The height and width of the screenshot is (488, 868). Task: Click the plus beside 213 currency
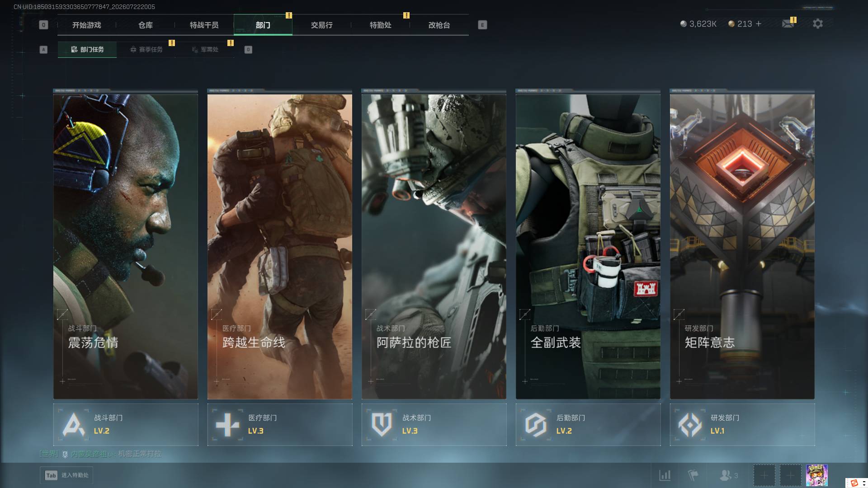pyautogui.click(x=759, y=24)
